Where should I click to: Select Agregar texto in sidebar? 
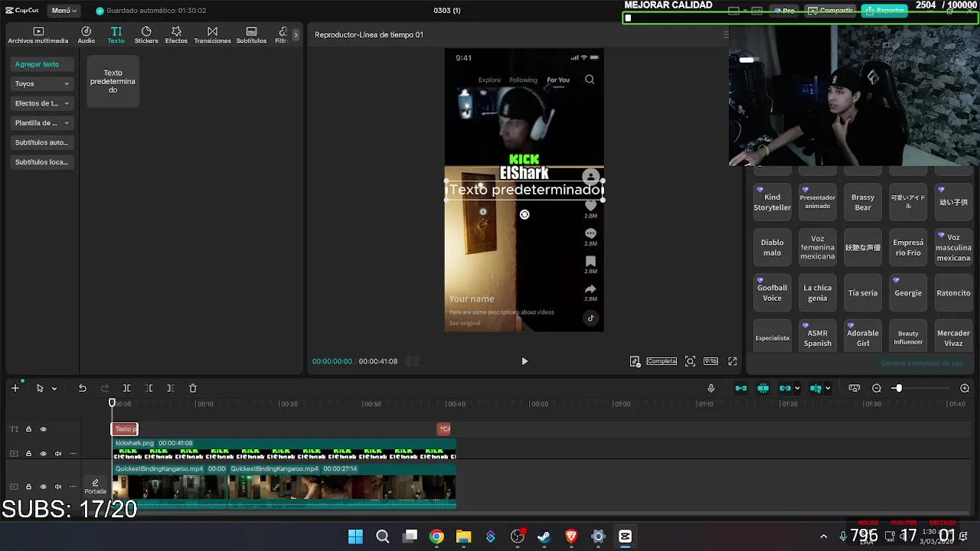coord(42,64)
